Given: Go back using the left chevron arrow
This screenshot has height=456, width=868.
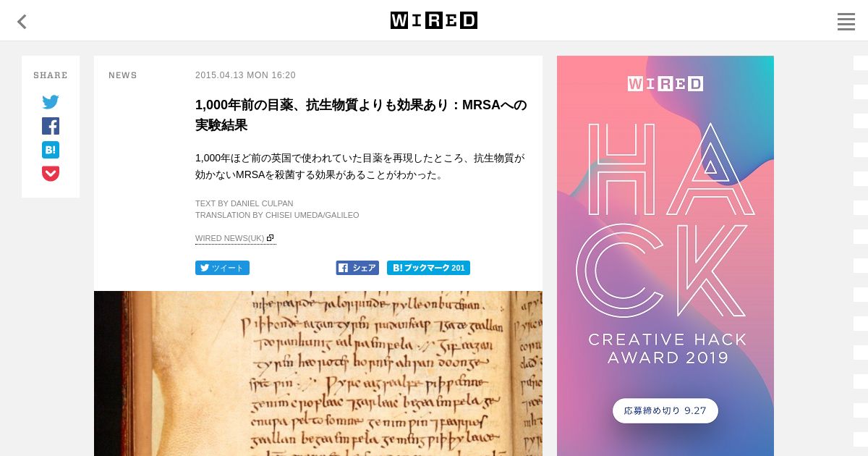Looking at the screenshot, I should 22,22.
